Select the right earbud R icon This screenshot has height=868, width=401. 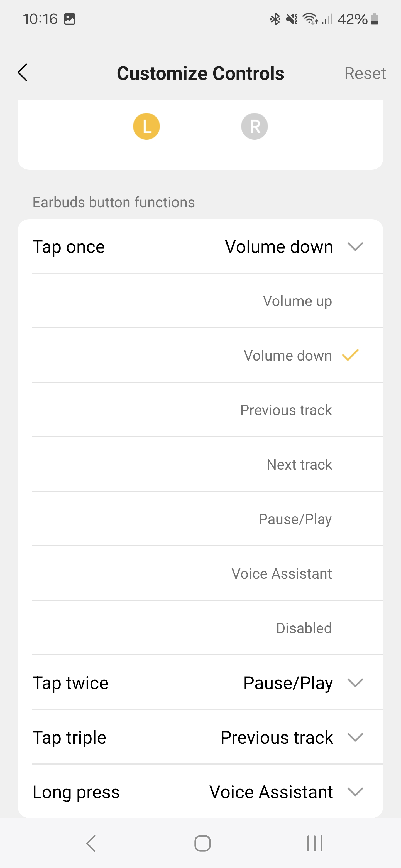point(254,126)
